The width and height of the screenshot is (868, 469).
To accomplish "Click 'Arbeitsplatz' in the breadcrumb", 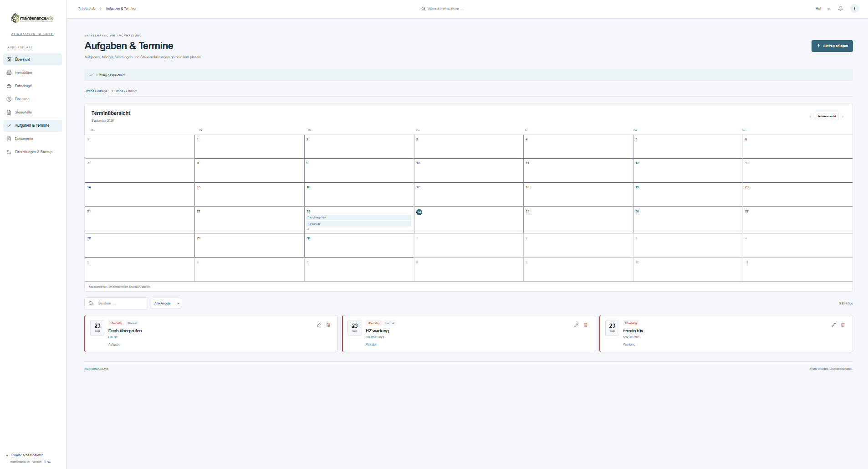I will [87, 9].
